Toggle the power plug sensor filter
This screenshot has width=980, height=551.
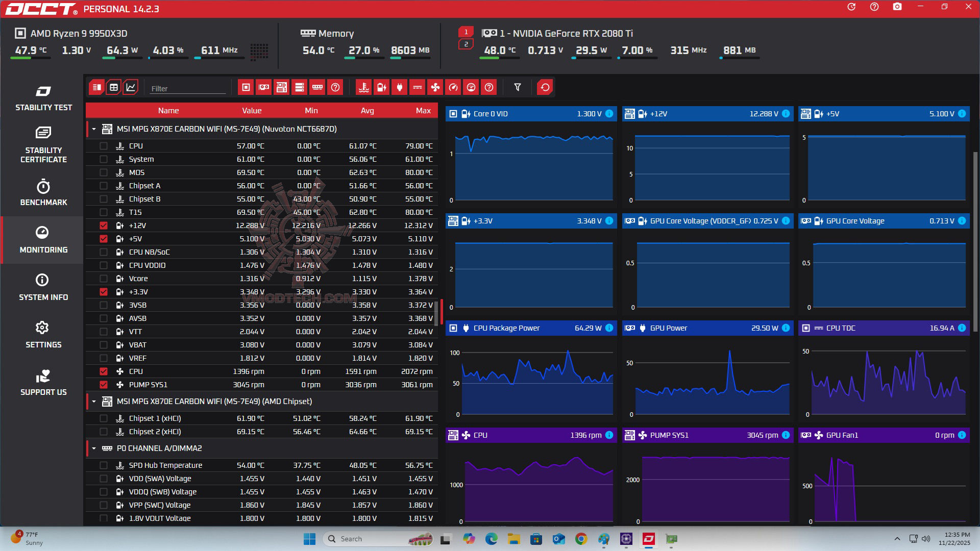(399, 87)
